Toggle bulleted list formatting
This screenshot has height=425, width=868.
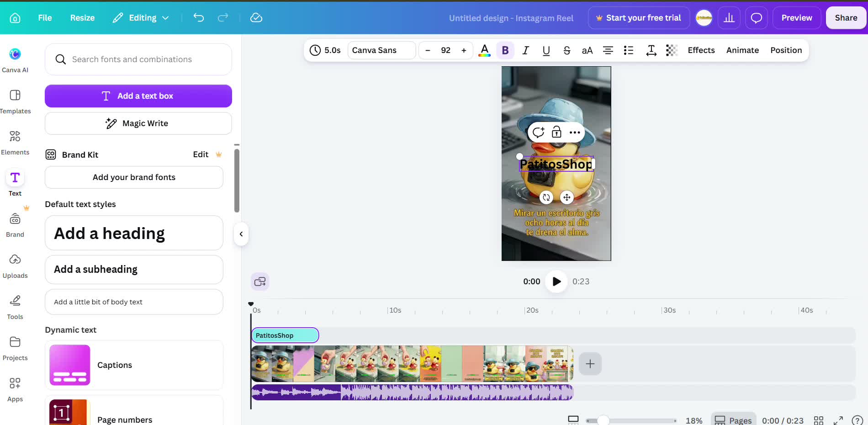point(629,50)
